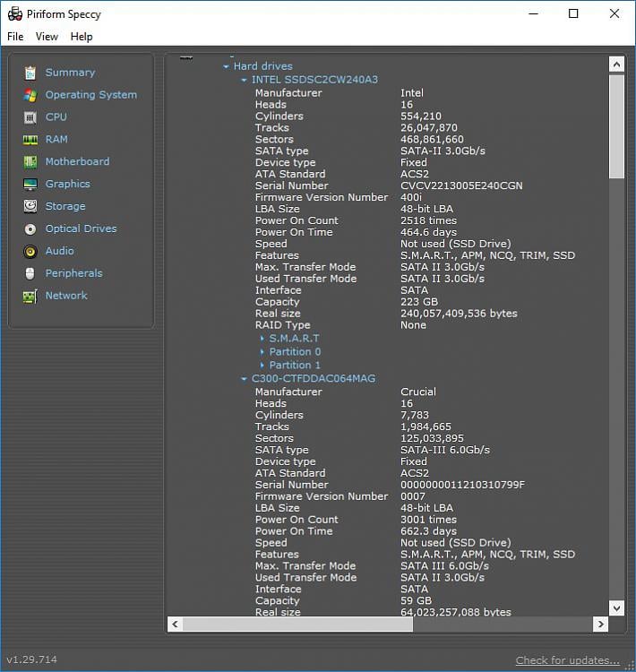
Task: Click the Check for updates link
Action: (x=567, y=660)
